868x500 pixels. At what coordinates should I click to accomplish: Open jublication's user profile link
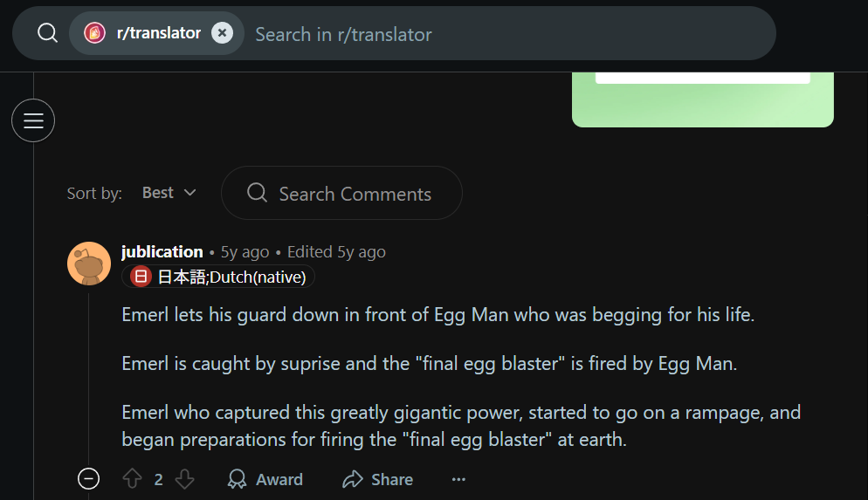coord(162,251)
